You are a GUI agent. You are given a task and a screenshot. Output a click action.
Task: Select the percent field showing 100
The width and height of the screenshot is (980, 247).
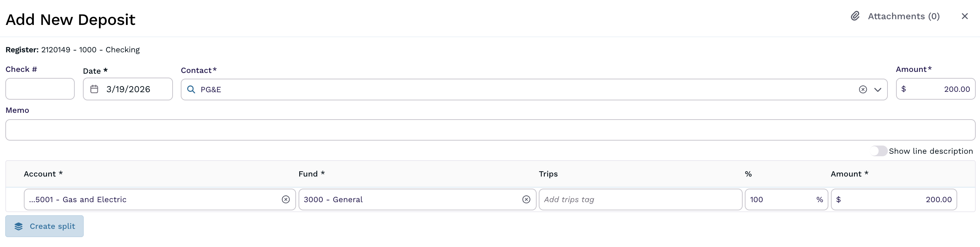pyautogui.click(x=780, y=199)
